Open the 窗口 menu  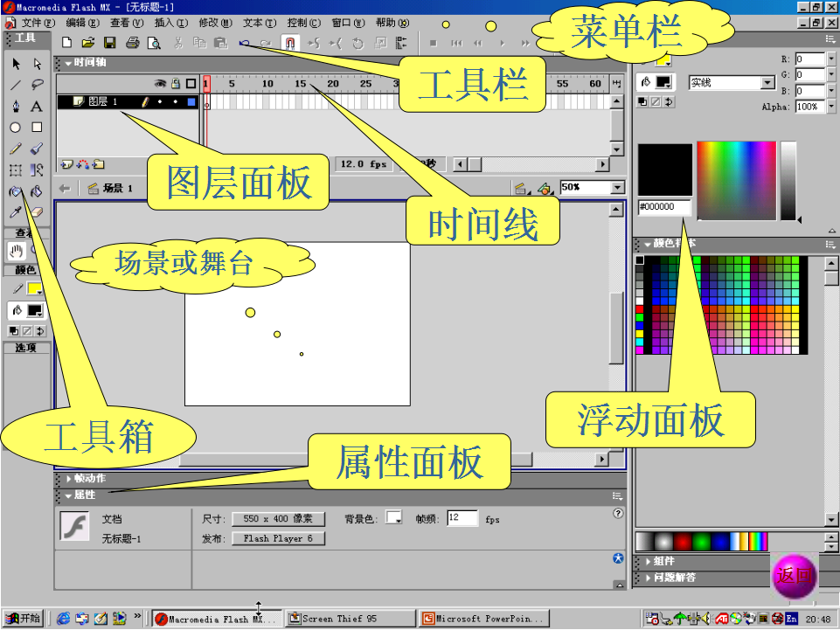tap(348, 23)
